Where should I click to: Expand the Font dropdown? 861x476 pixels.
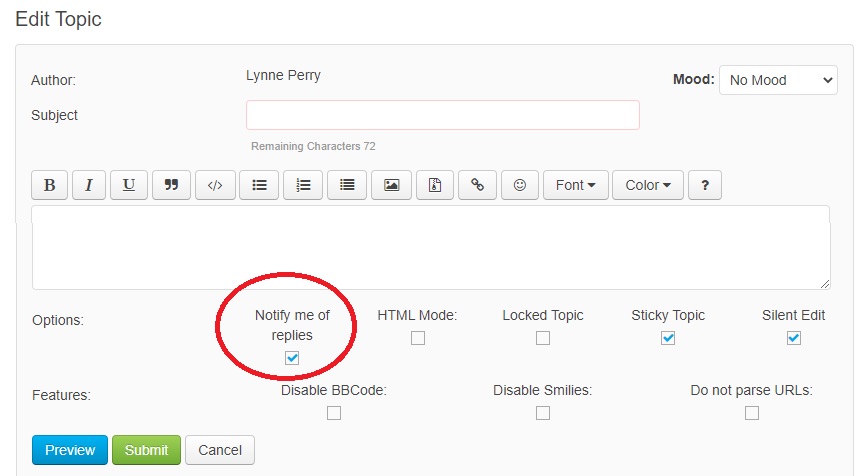pyautogui.click(x=575, y=185)
